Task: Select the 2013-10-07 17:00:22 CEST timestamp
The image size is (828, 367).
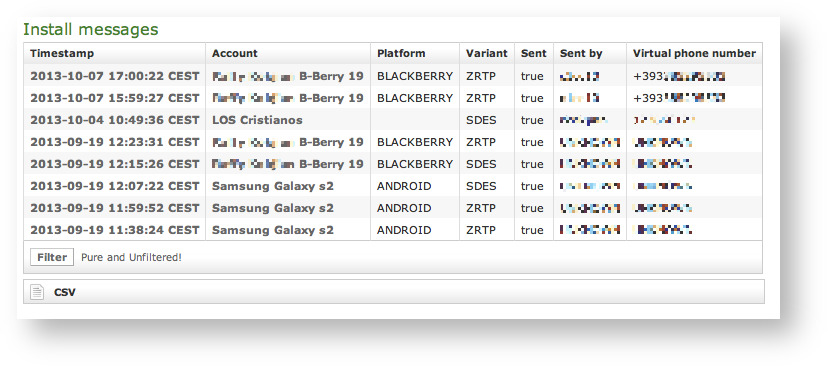Action: [115, 76]
